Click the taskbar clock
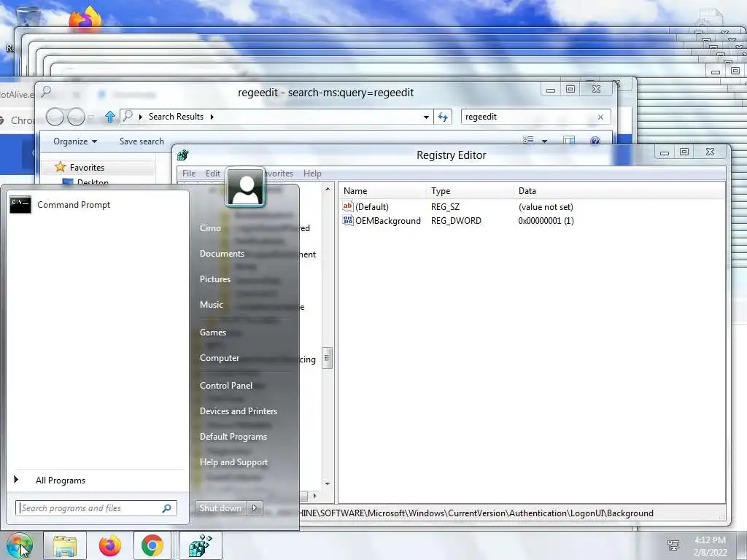Image resolution: width=747 pixels, height=560 pixels. click(x=710, y=546)
